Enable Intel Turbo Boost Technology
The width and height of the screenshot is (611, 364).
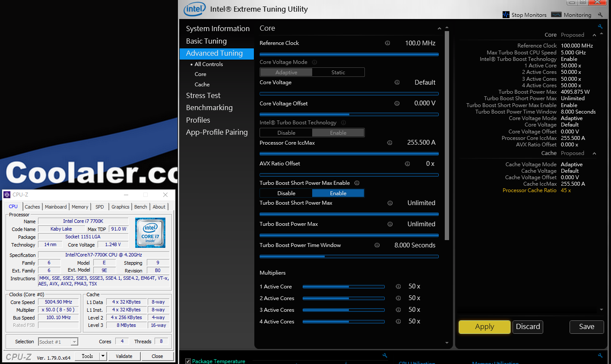click(x=338, y=133)
